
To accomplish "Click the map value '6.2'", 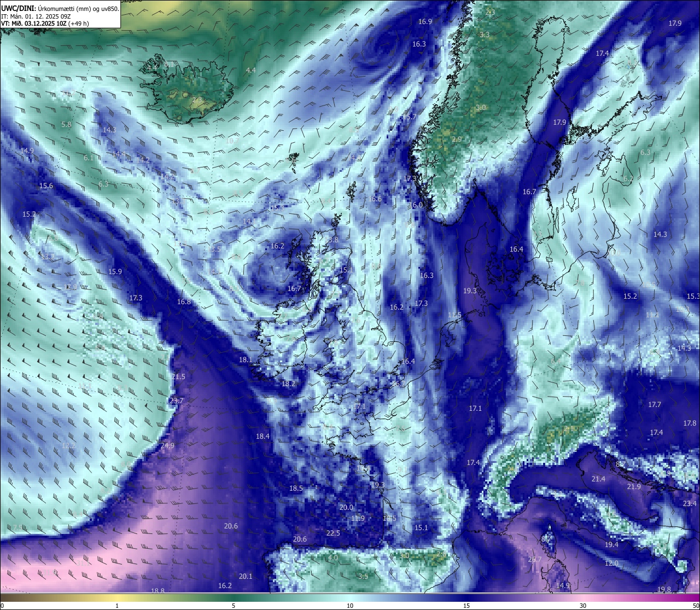I will pos(628,178).
